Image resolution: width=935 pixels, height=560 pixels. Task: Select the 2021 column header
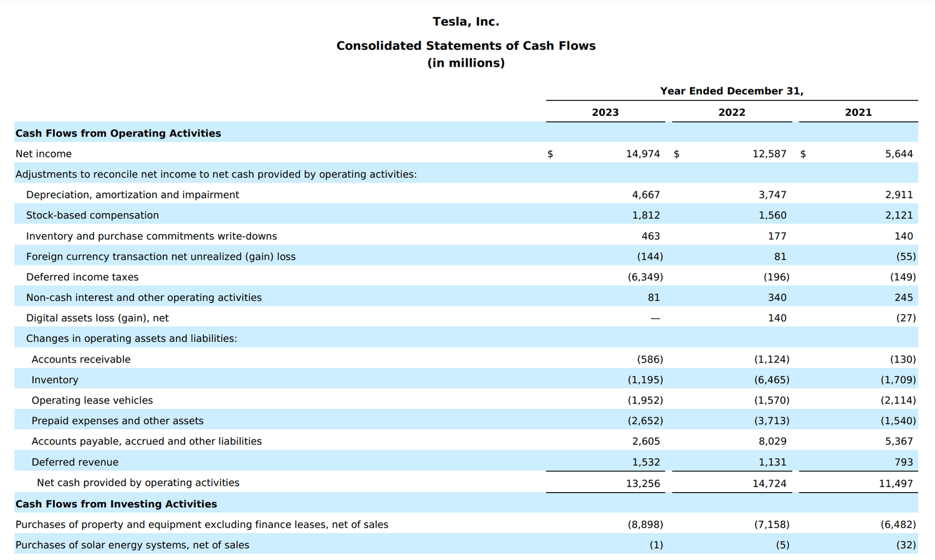(x=858, y=112)
